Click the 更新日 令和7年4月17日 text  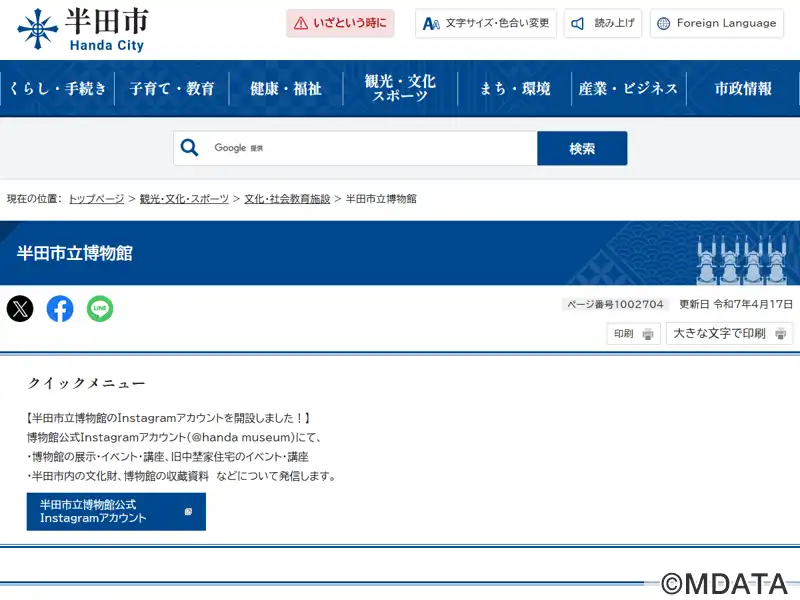pos(736,305)
